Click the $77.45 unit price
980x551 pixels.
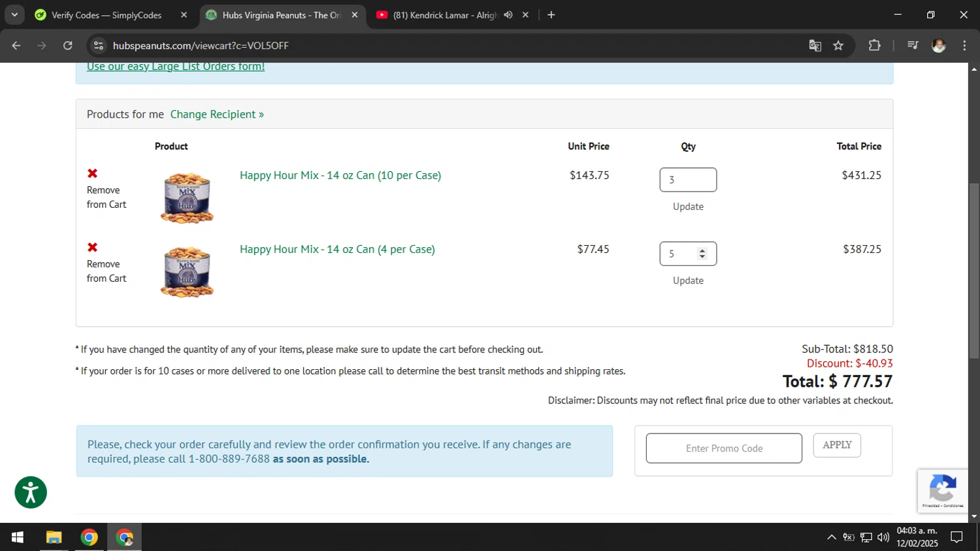[593, 249]
